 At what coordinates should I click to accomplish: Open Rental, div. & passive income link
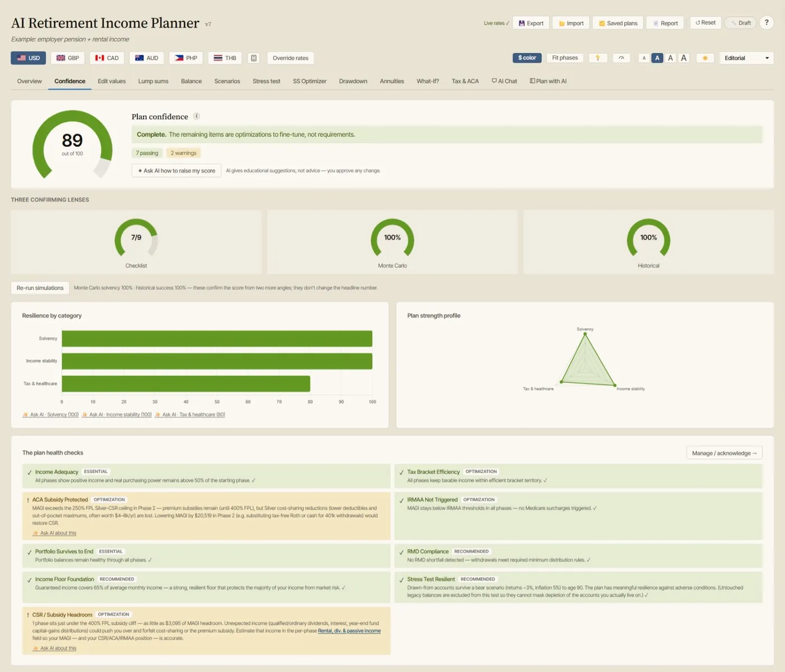[349, 630]
